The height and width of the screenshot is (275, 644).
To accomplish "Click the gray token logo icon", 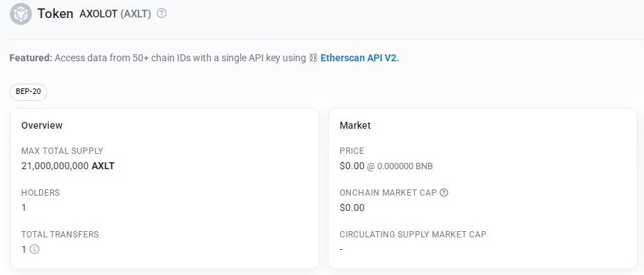I will click(20, 13).
